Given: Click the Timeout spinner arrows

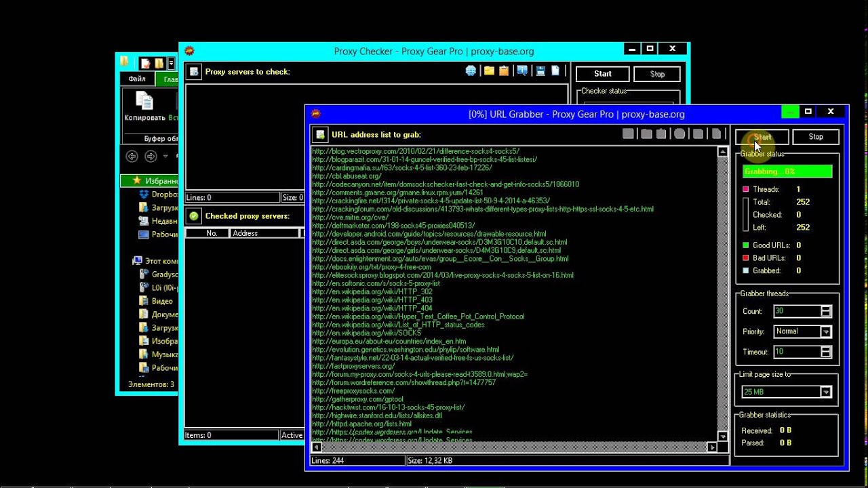Looking at the screenshot, I should pyautogui.click(x=825, y=352).
